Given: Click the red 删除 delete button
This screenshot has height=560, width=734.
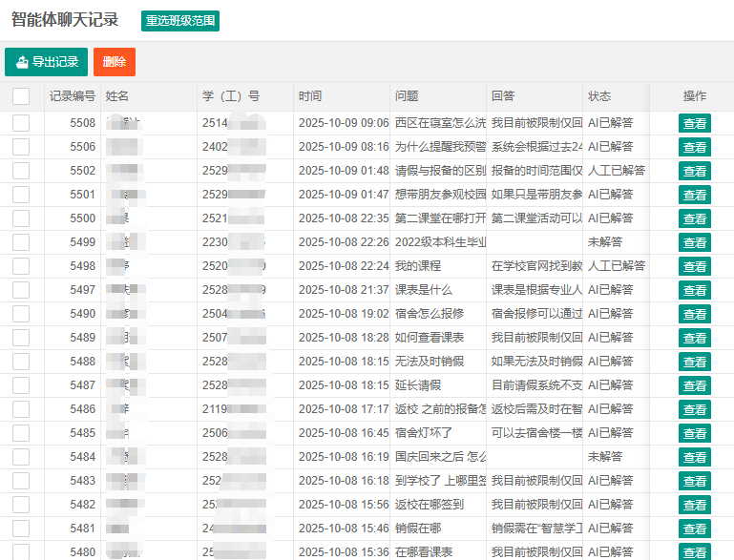Looking at the screenshot, I should (115, 62).
